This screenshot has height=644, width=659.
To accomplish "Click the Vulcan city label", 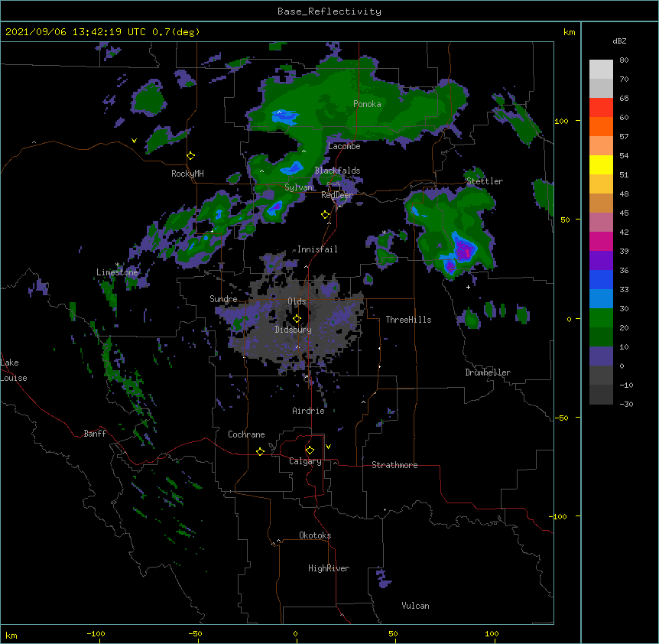I will coord(415,606).
